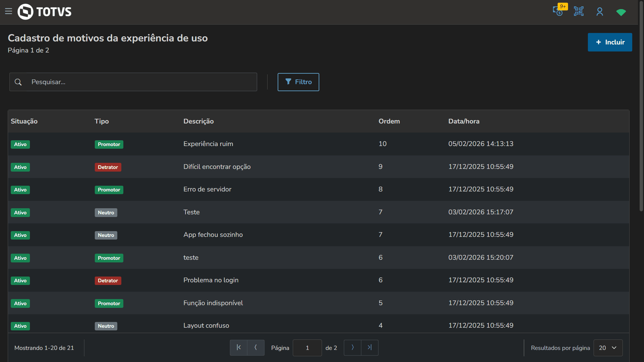Sort by the Descrição column header

click(198, 121)
